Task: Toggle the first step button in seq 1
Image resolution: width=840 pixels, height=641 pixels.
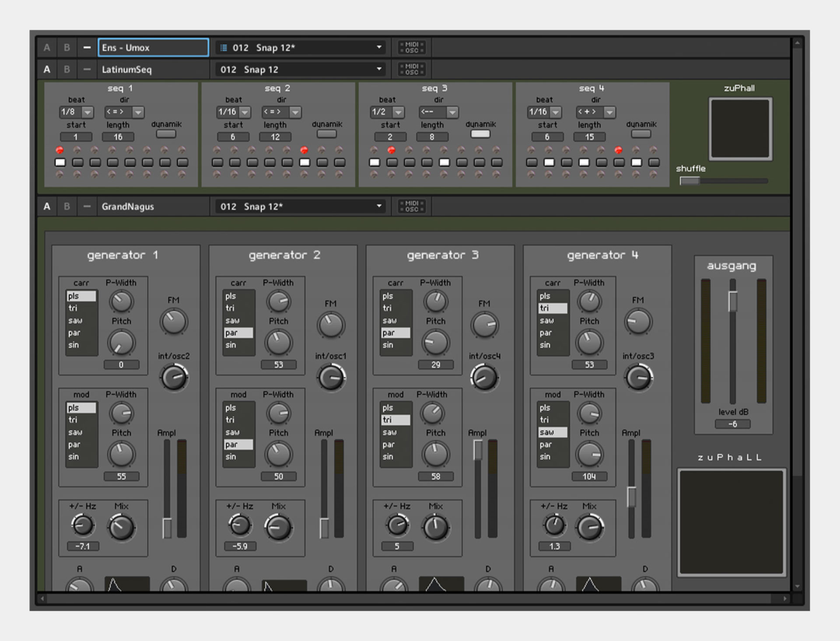Action: (x=60, y=162)
